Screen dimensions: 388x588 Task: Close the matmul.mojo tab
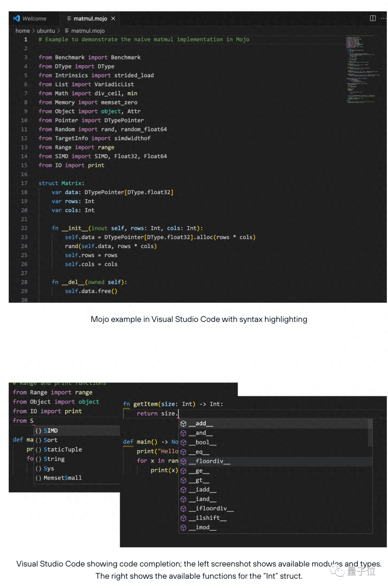113,18
